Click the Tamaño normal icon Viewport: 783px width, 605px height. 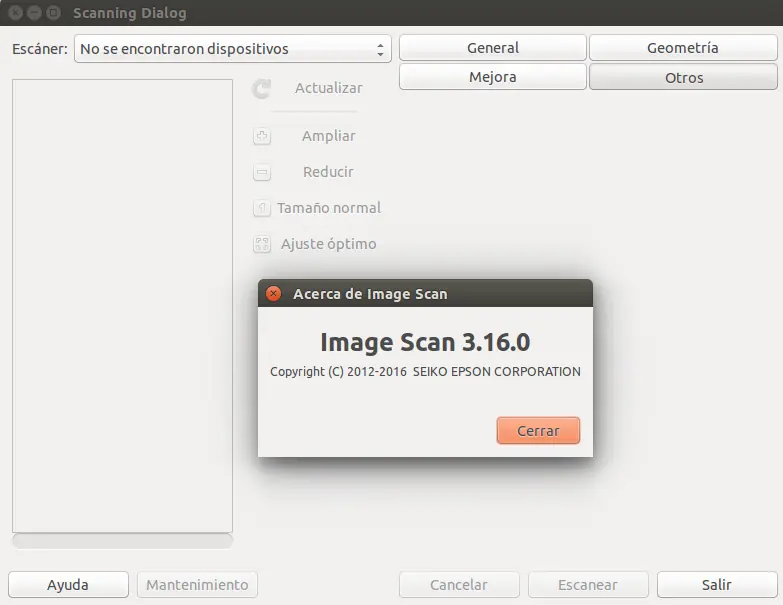point(262,208)
